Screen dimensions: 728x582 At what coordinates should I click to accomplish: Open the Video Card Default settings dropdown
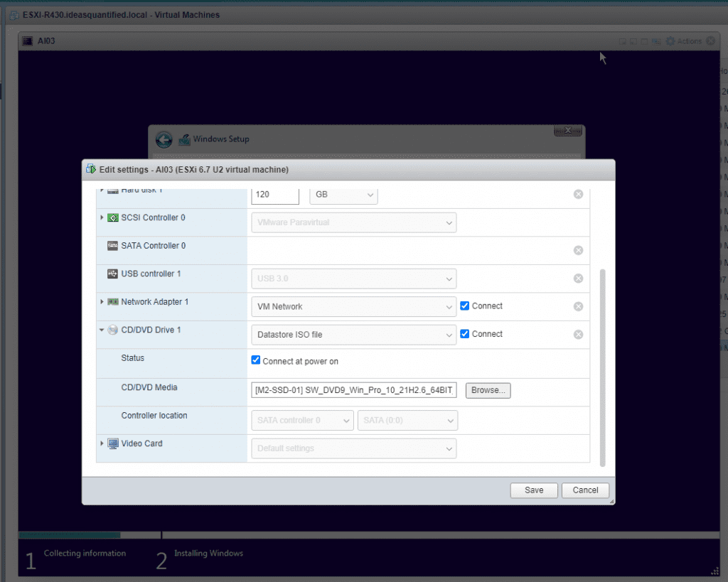[x=354, y=448]
